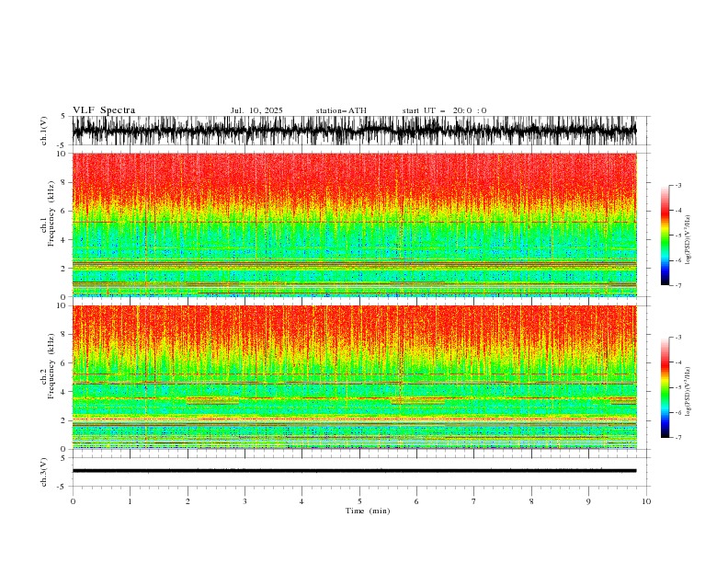
Task: Click the time axis tick label "8"
Action: pyautogui.click(x=531, y=501)
